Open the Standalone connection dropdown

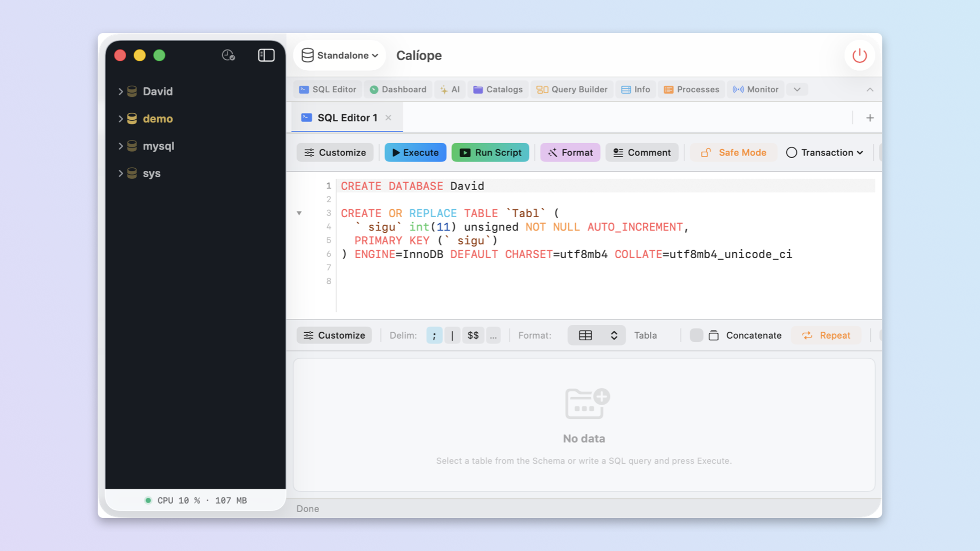point(340,55)
